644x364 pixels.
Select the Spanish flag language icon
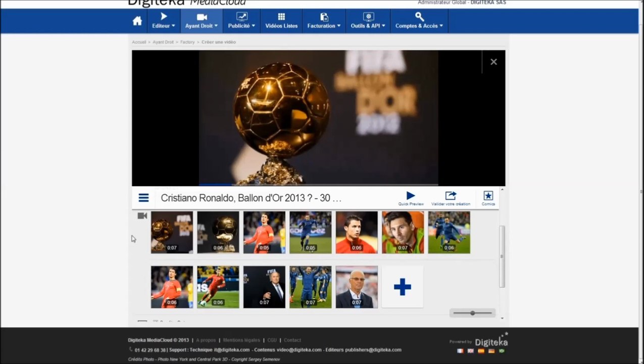tap(481, 351)
